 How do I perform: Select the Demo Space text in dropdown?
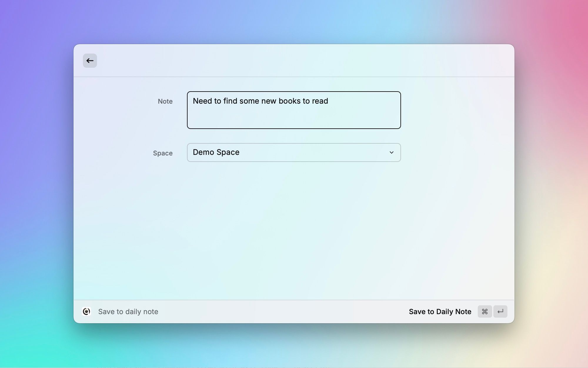click(216, 152)
